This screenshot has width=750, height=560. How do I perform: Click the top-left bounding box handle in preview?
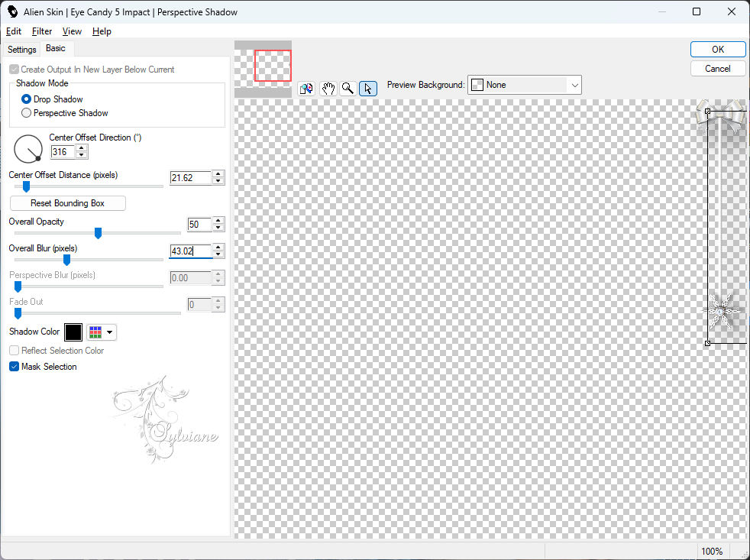click(x=708, y=111)
